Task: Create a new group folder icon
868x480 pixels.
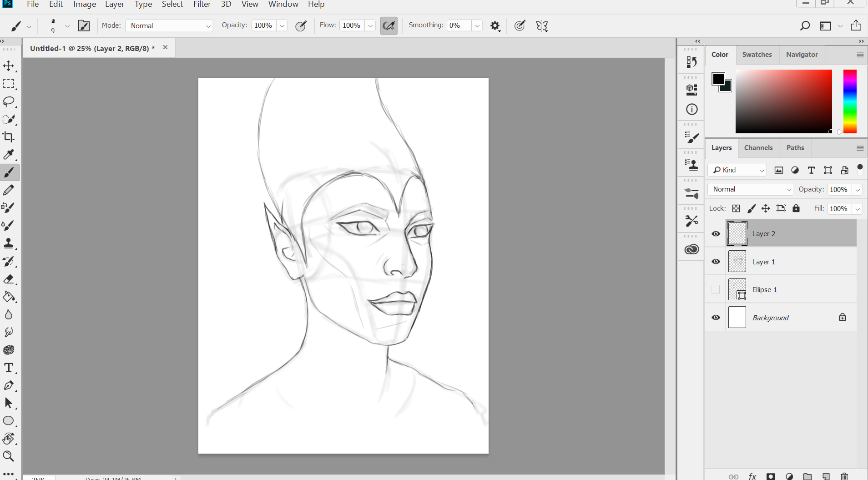Action: click(807, 476)
